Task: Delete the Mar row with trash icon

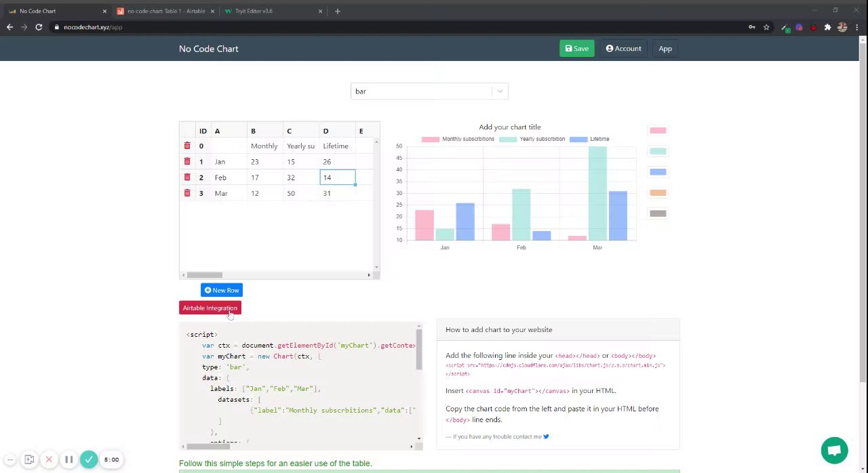Action: click(x=187, y=193)
